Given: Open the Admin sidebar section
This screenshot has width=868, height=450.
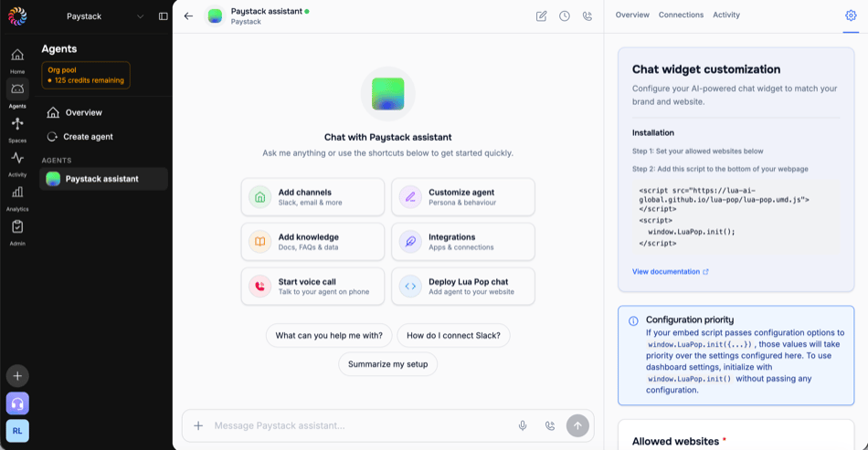Looking at the screenshot, I should click(x=17, y=232).
